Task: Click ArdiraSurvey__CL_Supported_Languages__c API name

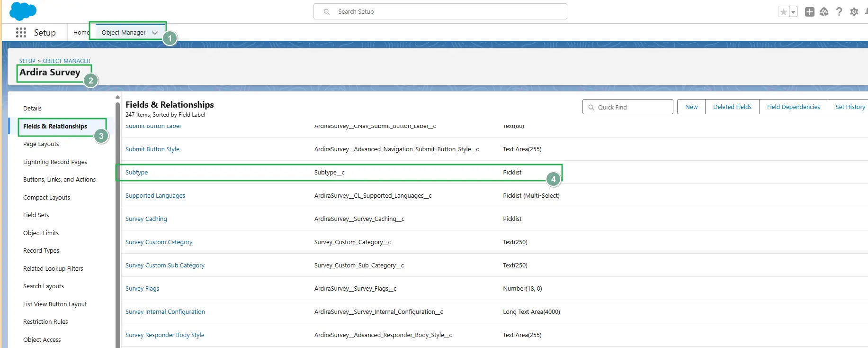Action: point(373,195)
